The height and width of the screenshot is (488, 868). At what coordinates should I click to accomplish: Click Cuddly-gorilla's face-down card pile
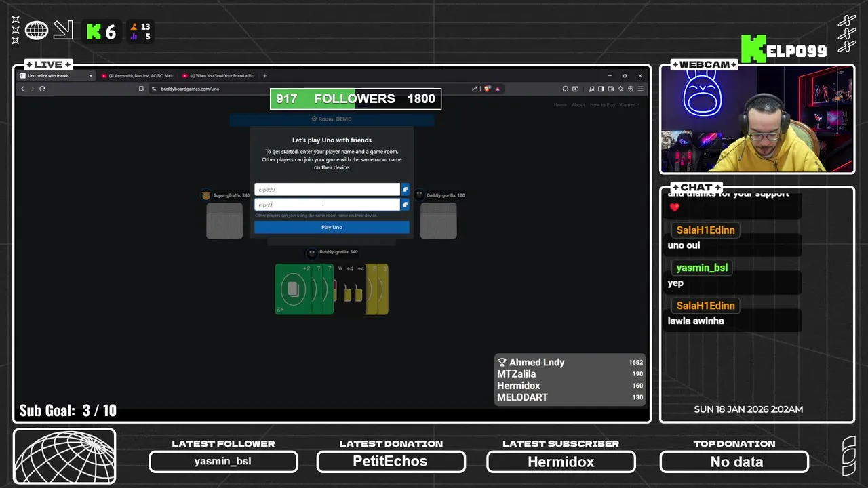pyautogui.click(x=439, y=221)
